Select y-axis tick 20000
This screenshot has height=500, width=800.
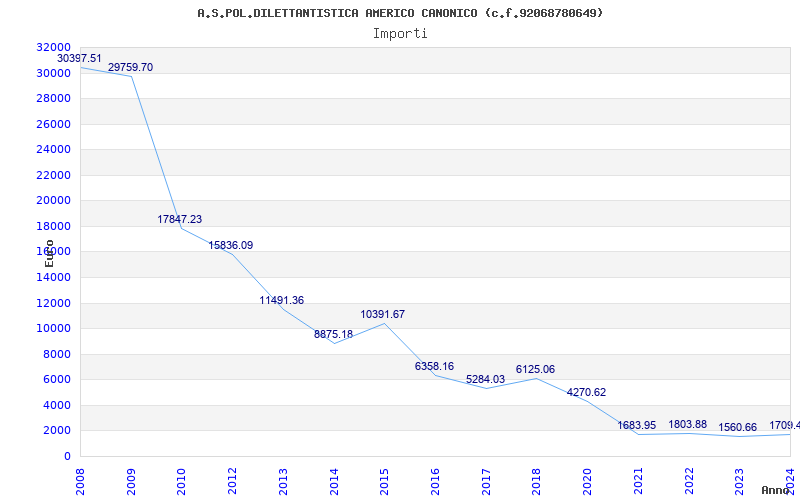[54, 201]
